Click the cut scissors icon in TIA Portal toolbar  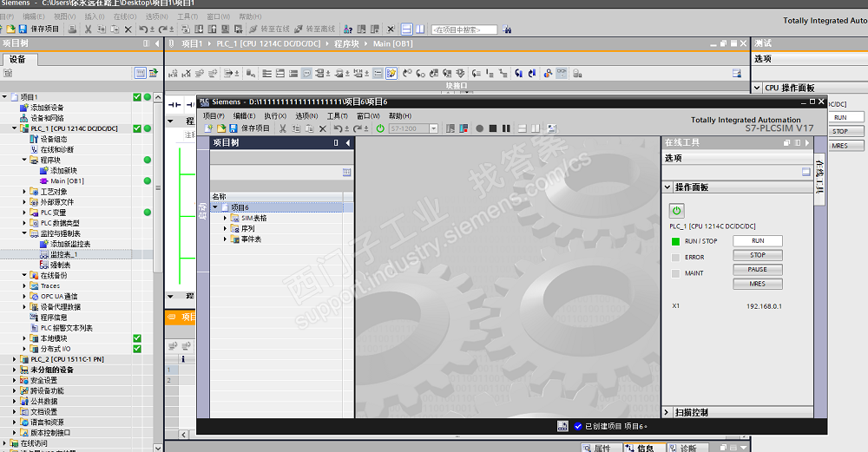[x=88, y=29]
